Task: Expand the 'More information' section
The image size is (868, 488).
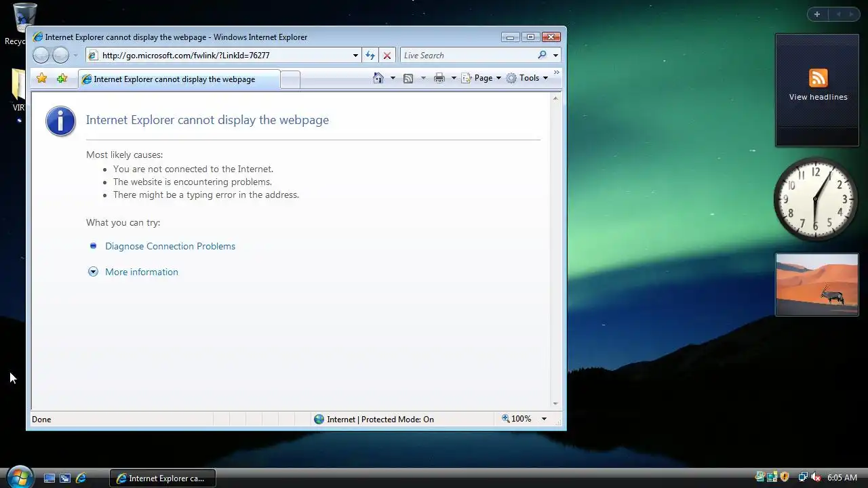Action: pos(142,272)
